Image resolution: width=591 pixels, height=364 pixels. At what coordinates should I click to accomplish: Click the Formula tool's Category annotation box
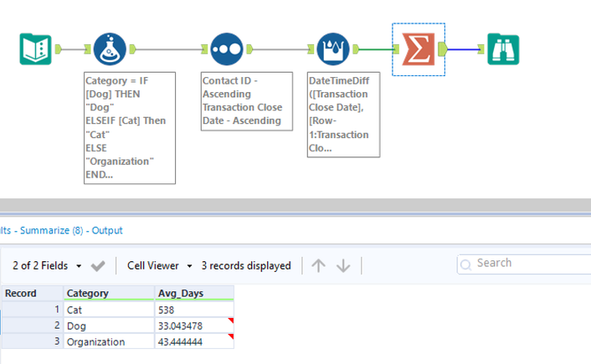point(129,127)
